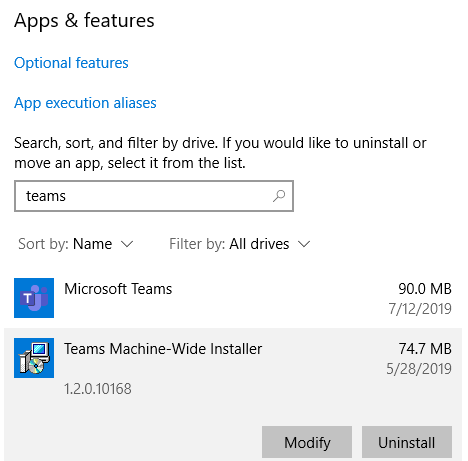Screen dimensions: 468x461
Task: Expand the chevron next to Name
Action: click(x=127, y=244)
